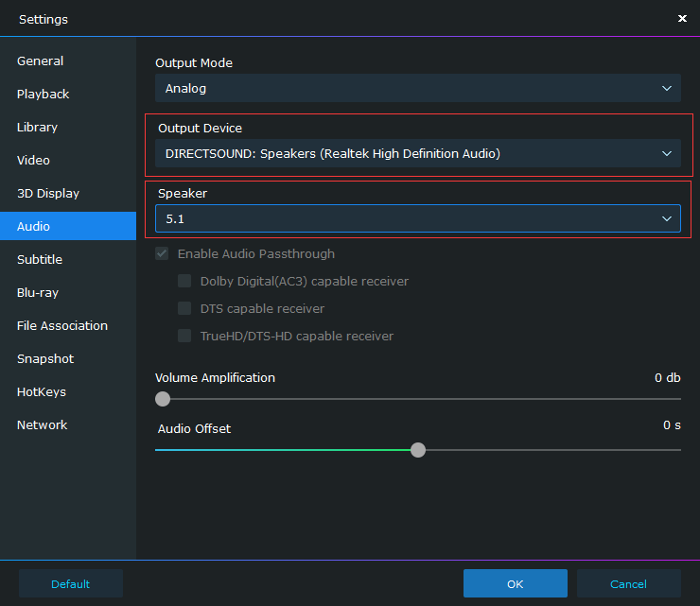Confirm settings with OK button

pos(516,583)
